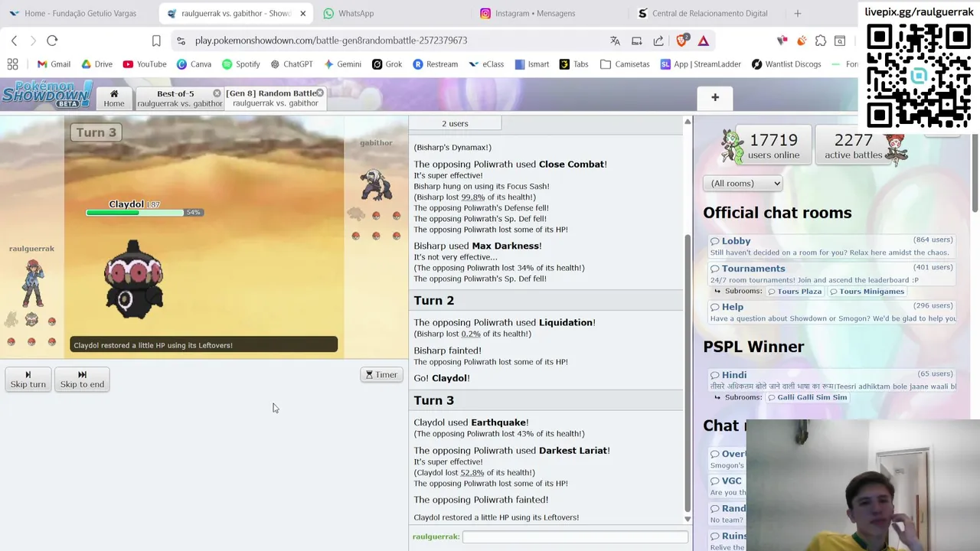Click the plus button to join room

click(714, 97)
